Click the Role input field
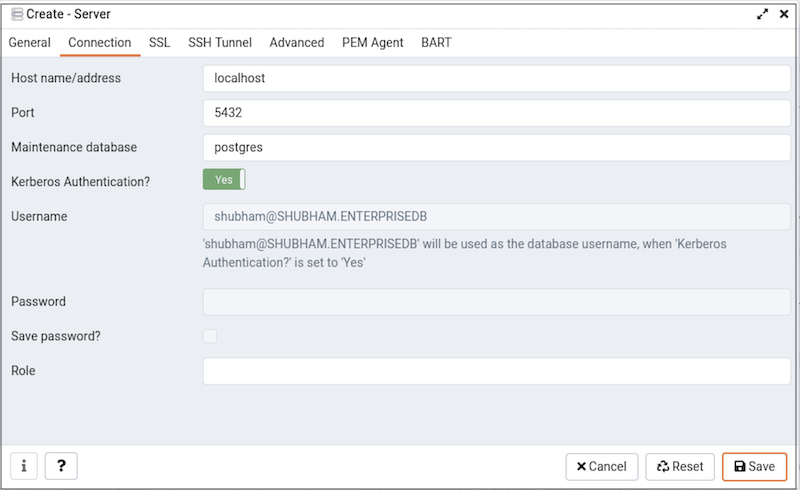 pyautogui.click(x=496, y=371)
